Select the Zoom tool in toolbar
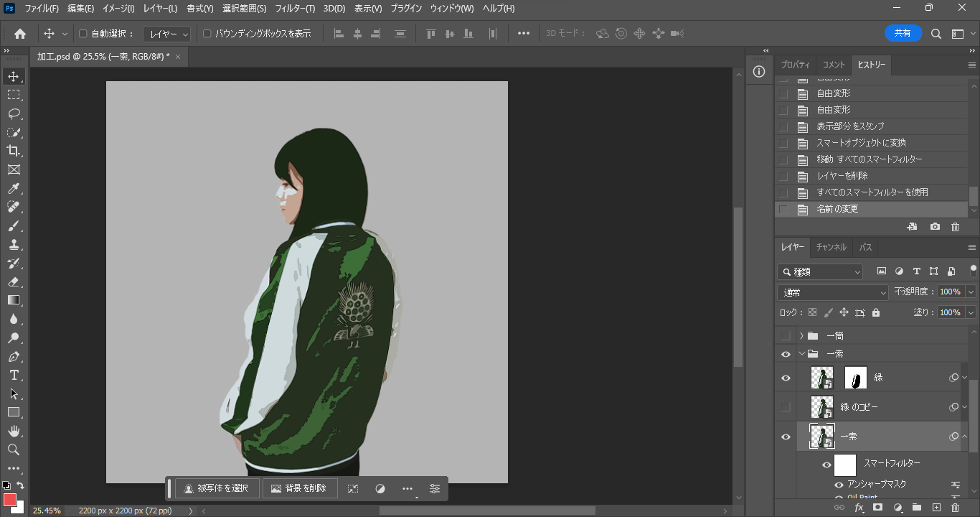This screenshot has height=517, width=980. [x=13, y=450]
